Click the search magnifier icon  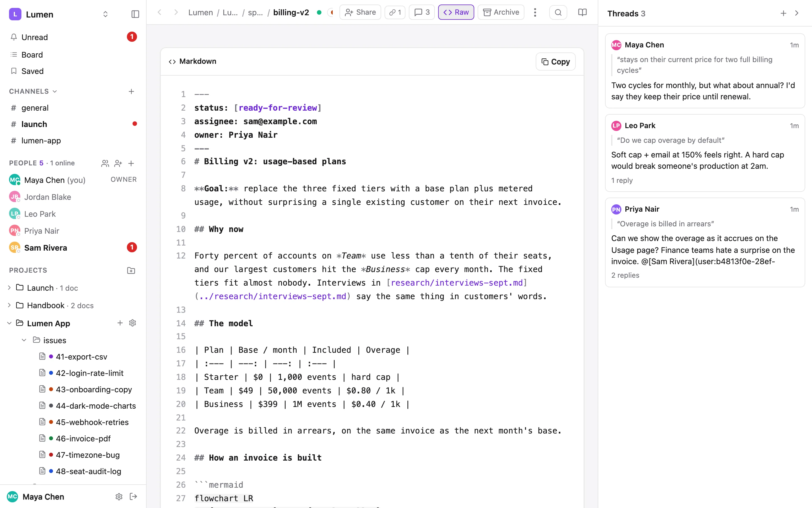pyautogui.click(x=558, y=12)
